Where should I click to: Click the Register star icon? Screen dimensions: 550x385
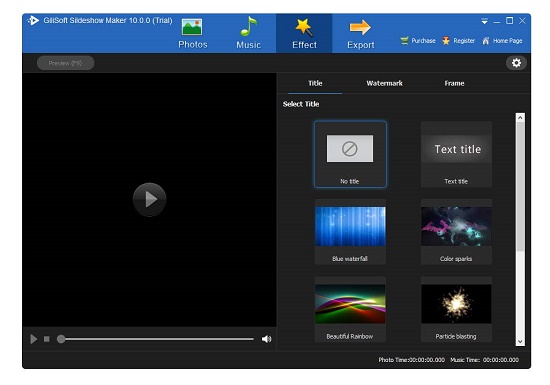tap(446, 41)
